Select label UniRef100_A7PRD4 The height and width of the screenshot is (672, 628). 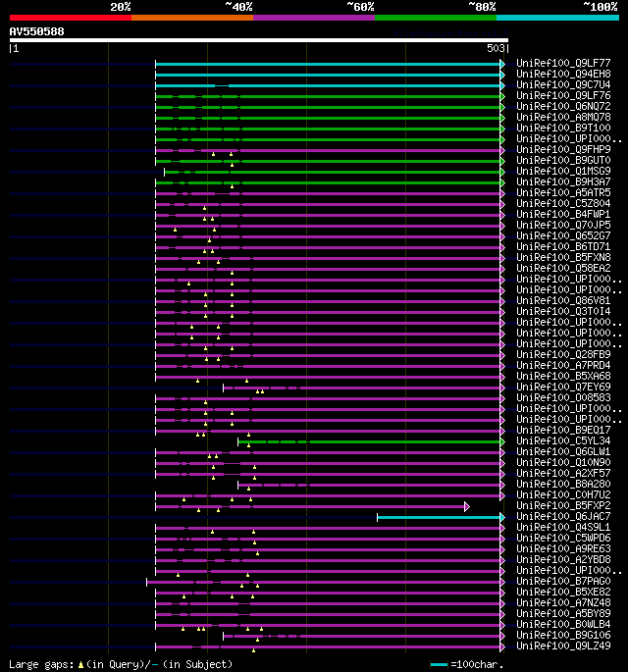tap(563, 366)
